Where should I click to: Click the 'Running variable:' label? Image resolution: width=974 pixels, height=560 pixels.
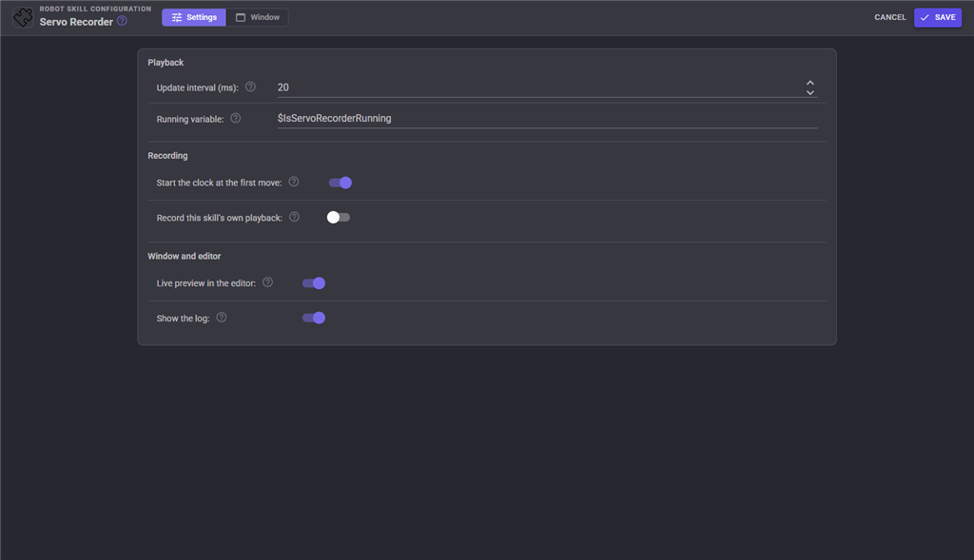pos(190,119)
